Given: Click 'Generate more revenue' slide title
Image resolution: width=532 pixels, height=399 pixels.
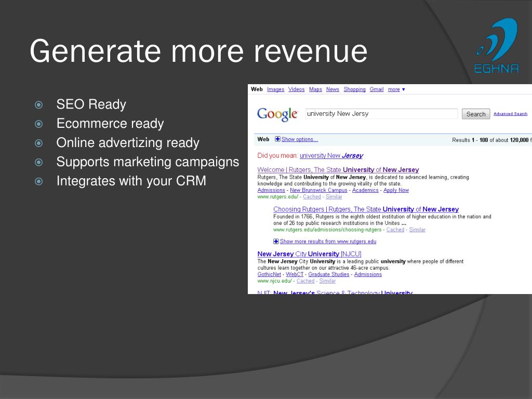Looking at the screenshot, I should (199, 51).
